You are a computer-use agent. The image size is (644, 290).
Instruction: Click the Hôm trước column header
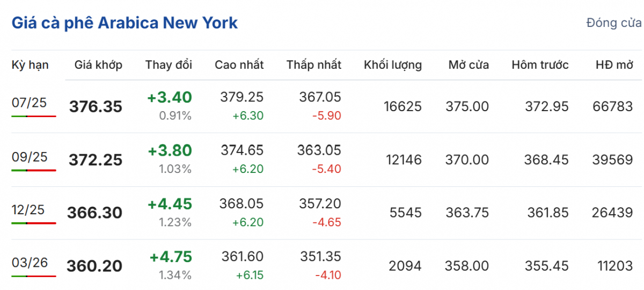click(540, 65)
